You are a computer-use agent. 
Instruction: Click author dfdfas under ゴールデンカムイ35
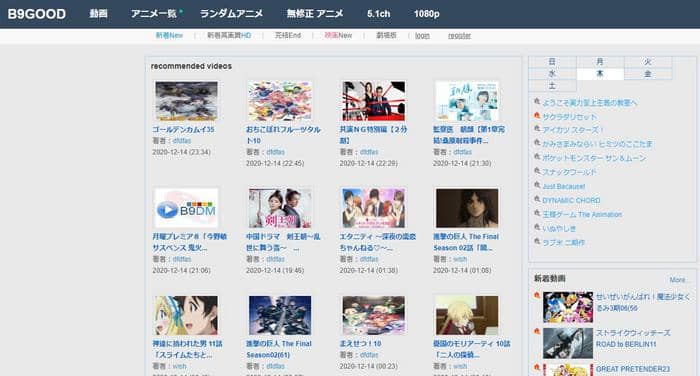click(x=181, y=141)
